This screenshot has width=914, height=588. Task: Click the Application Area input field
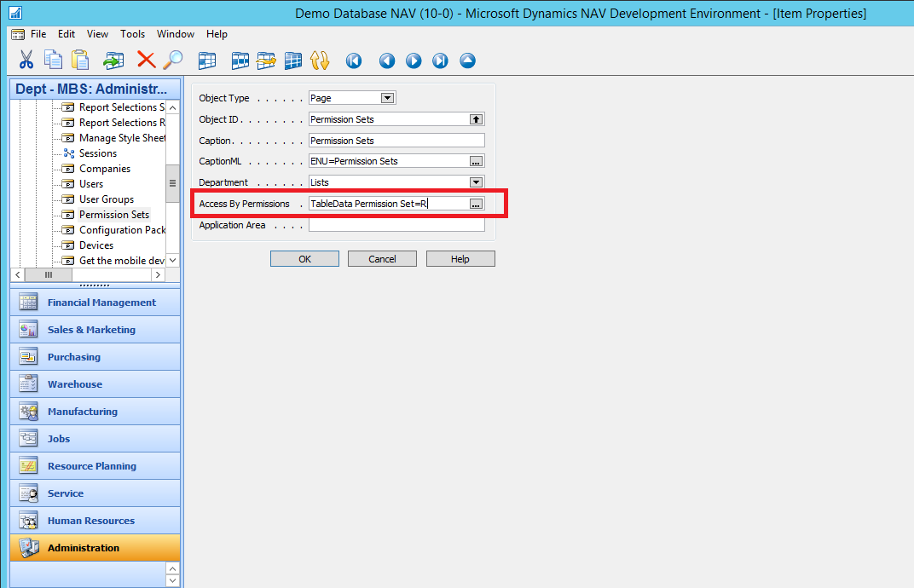(396, 226)
